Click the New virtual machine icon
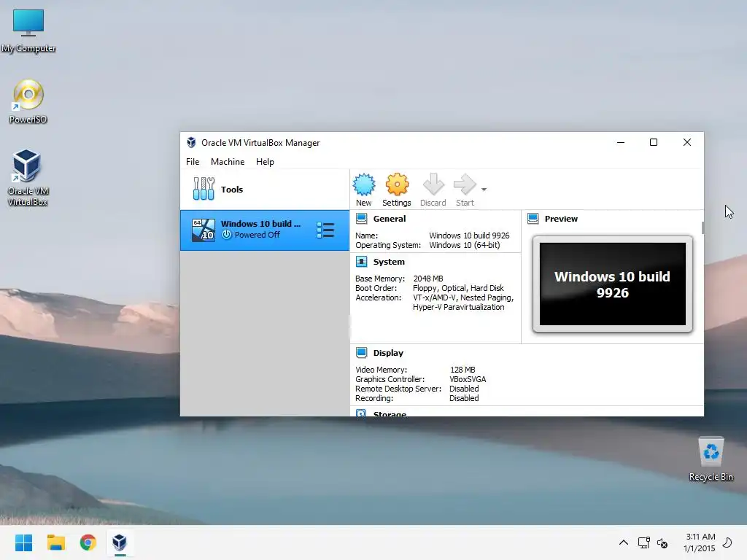Screen dimensions: 747x560 point(364,184)
